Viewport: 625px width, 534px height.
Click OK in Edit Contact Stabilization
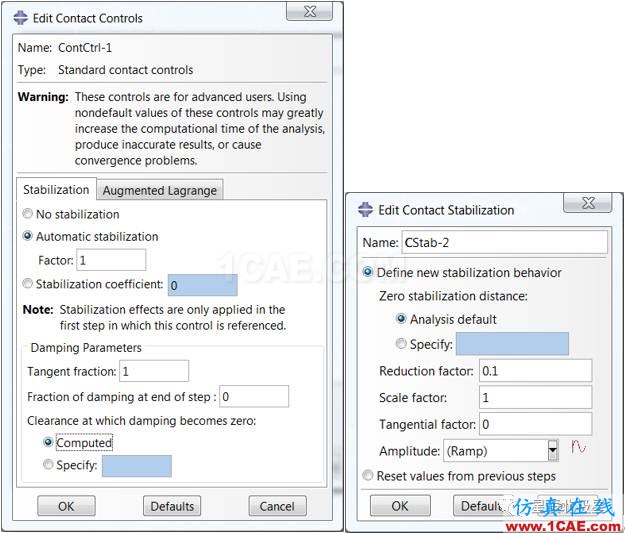(x=400, y=505)
